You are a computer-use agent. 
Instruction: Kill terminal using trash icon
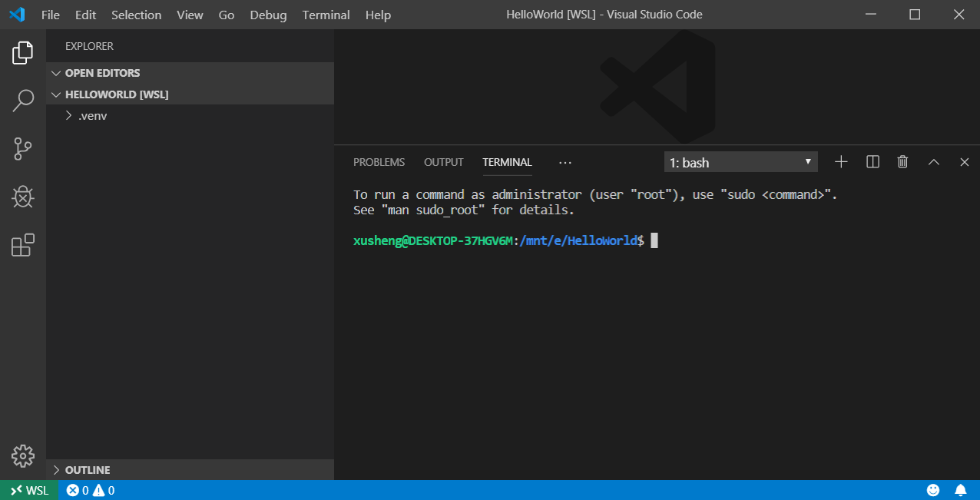point(902,162)
